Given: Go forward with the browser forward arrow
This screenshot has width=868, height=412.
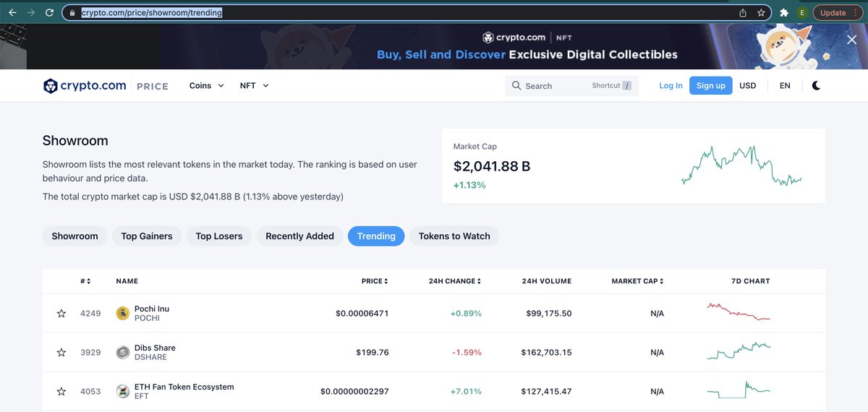Looking at the screenshot, I should [x=30, y=12].
